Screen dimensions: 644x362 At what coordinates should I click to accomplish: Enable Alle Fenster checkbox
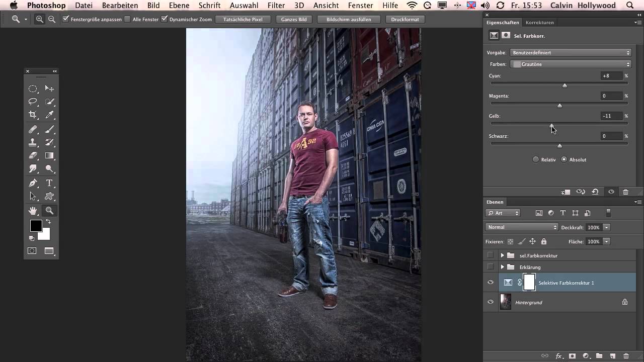pos(127,19)
